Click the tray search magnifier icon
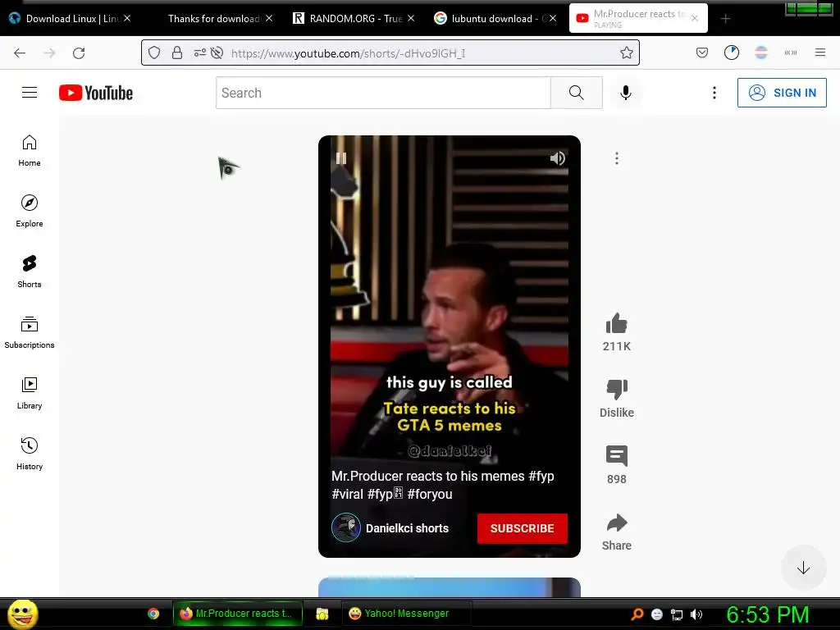Viewport: 840px width, 630px height. 637,614
